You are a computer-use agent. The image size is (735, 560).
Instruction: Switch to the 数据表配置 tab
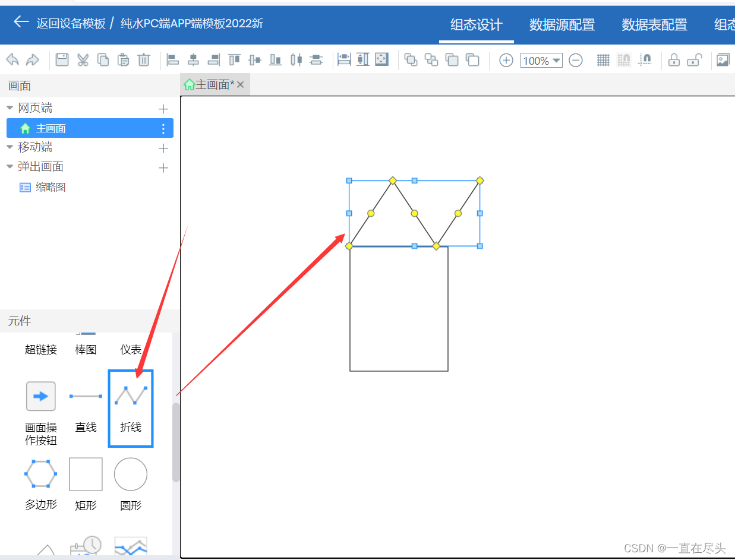[x=655, y=25]
